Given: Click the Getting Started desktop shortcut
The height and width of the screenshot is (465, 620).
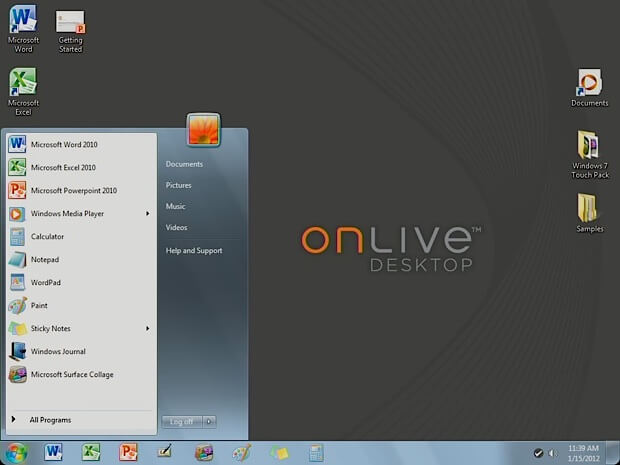Looking at the screenshot, I should 70,32.
